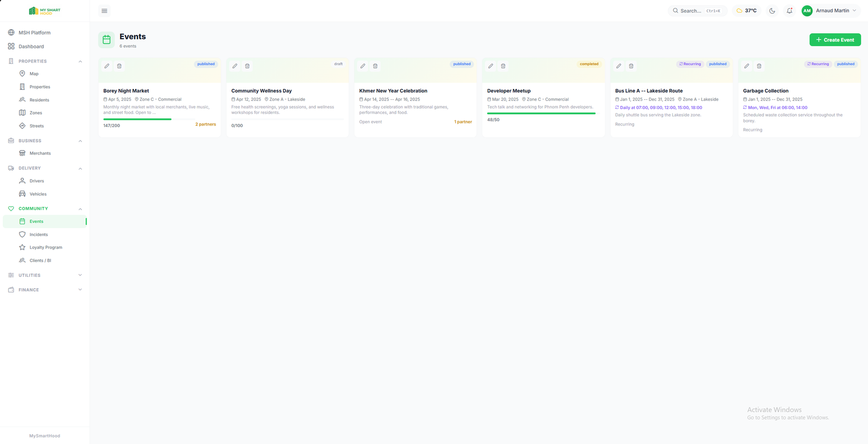Open the Khmer New Year Celebration title
The image size is (868, 444).
[x=393, y=91]
